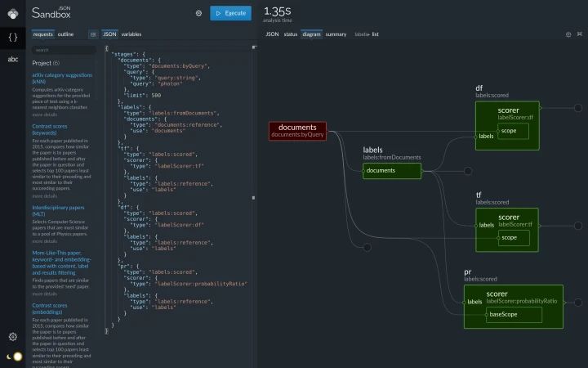This screenshot has width=588, height=368.
Task: Click the limit value 500 in editor
Action: [156, 96]
